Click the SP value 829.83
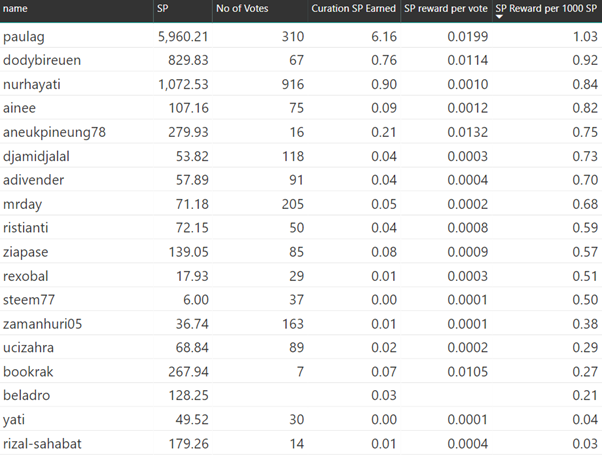 (188, 60)
